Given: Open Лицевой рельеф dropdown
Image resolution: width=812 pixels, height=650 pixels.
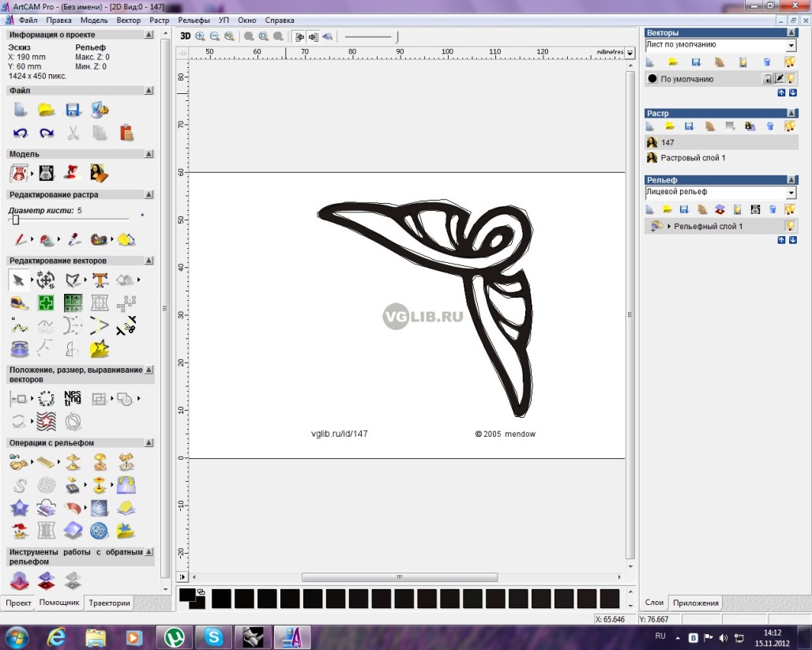Looking at the screenshot, I should click(791, 193).
